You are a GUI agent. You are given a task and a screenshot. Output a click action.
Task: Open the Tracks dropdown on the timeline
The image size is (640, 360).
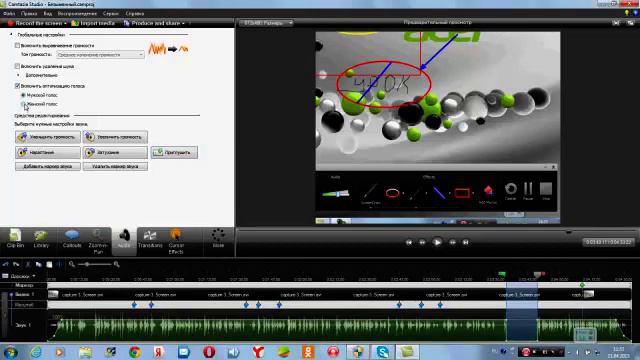(20, 276)
